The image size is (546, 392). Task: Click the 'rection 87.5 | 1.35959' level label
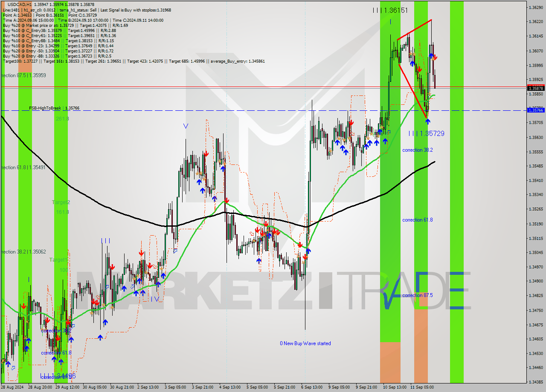23,75
